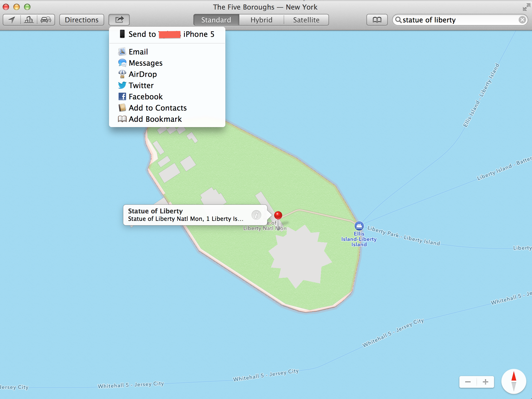Click the statue of liberty search field
532x399 pixels.
[x=460, y=20]
